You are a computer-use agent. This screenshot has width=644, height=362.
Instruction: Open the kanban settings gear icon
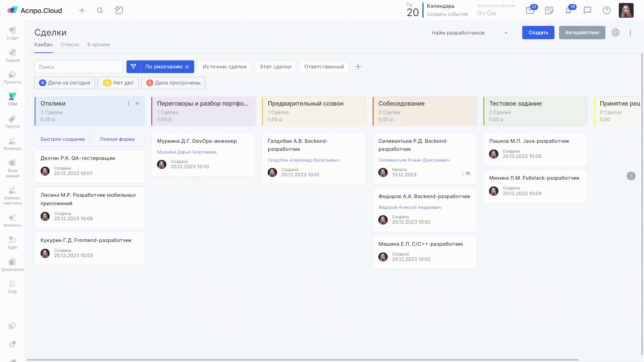(615, 33)
